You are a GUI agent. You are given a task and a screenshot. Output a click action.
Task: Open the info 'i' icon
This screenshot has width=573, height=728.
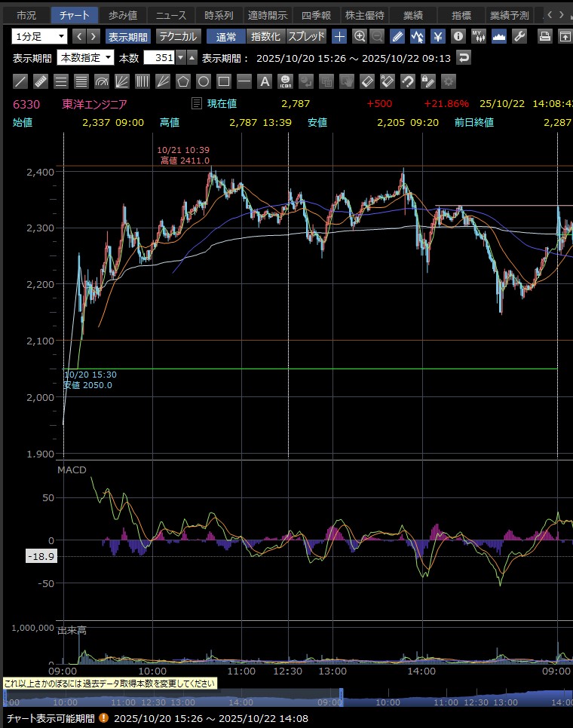point(458,36)
